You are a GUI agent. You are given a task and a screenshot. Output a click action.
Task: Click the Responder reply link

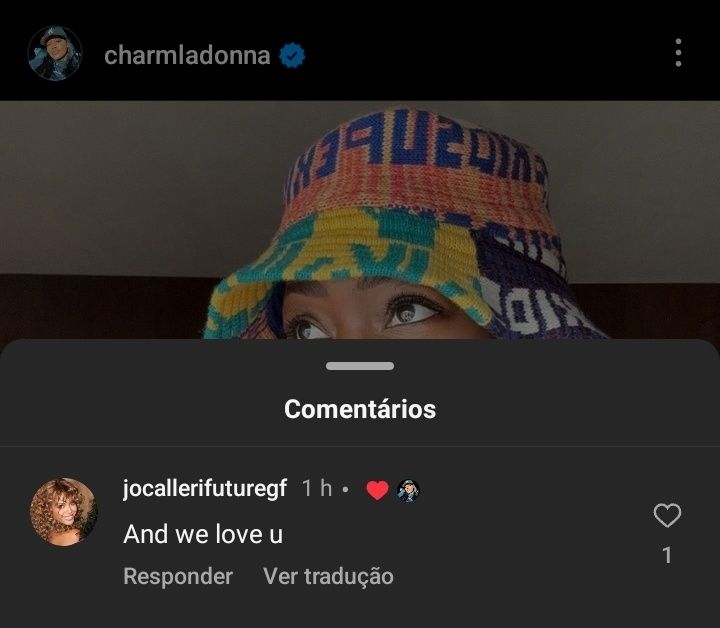178,576
